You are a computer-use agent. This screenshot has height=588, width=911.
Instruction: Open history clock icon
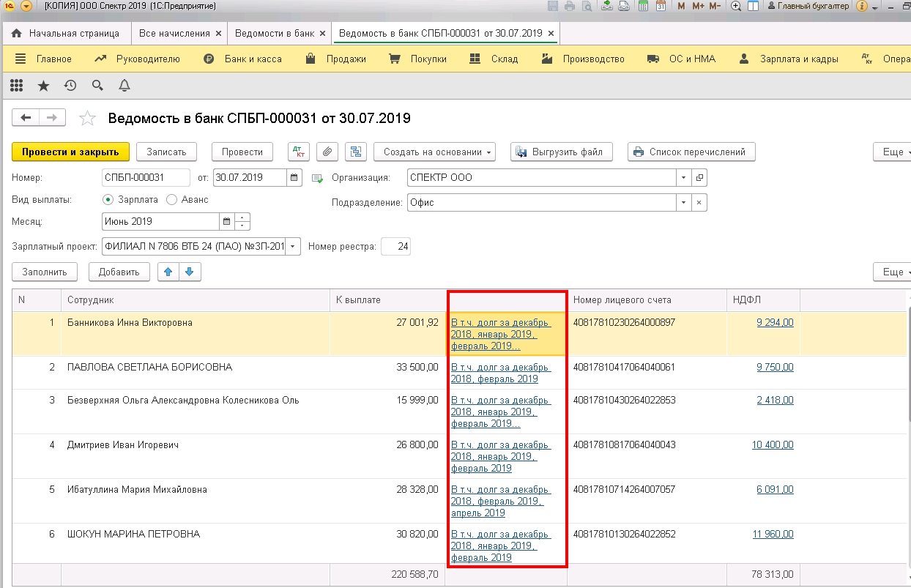(x=70, y=86)
